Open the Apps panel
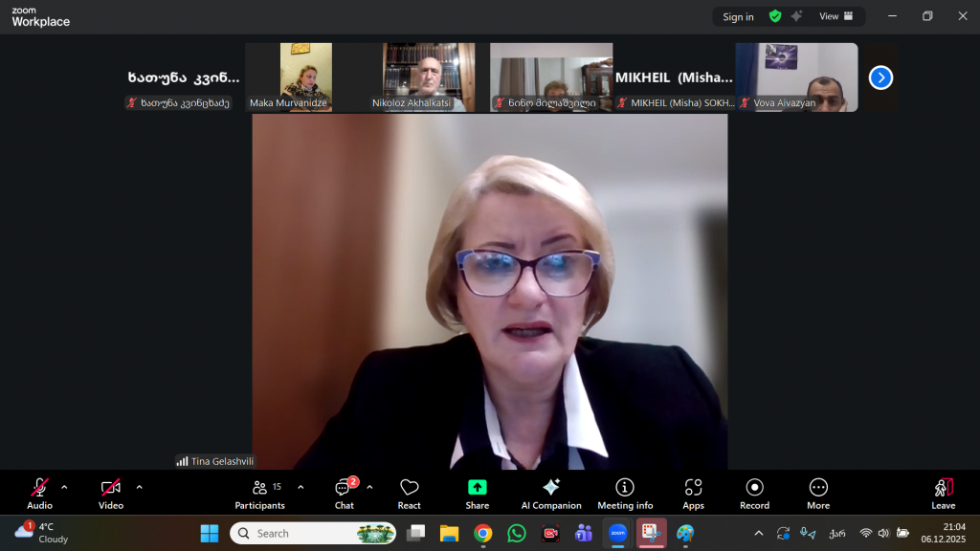This screenshot has width=980, height=551. pyautogui.click(x=693, y=493)
